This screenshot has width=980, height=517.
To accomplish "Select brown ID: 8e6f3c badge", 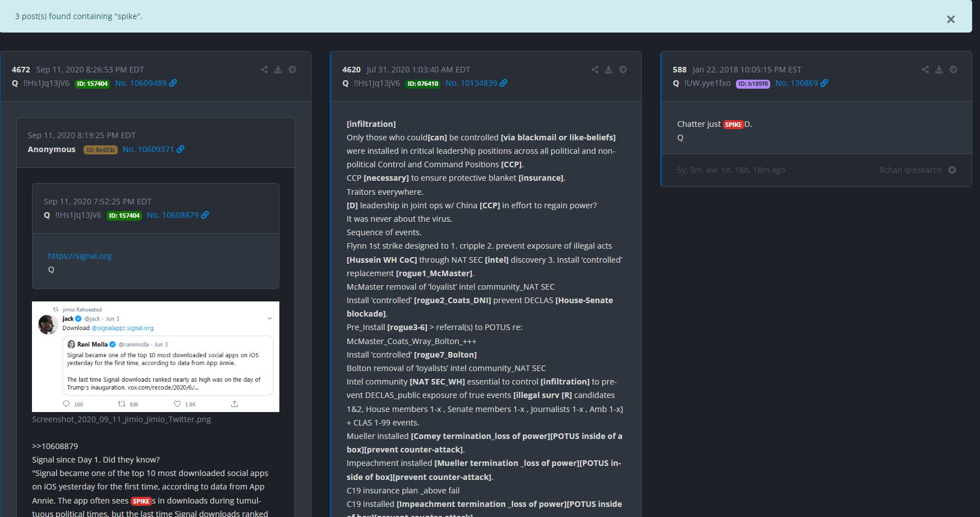I will pyautogui.click(x=100, y=150).
